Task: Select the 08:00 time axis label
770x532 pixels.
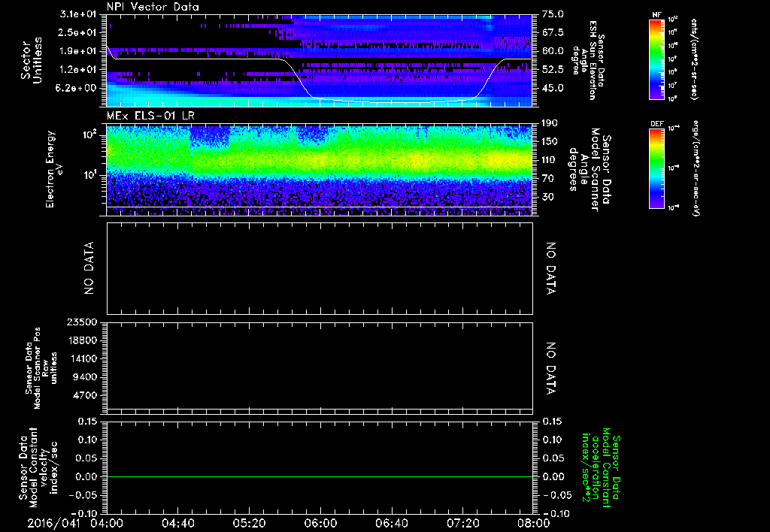Action: tap(532, 522)
